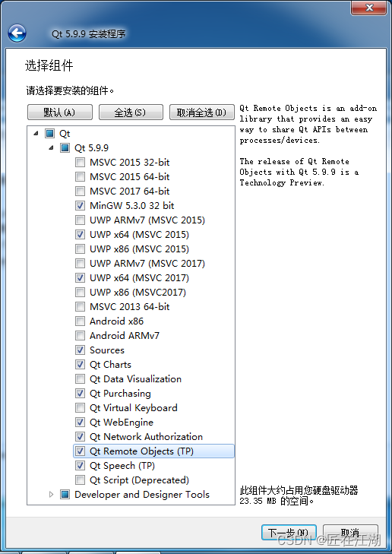Select 'Developer and Designer Tools' row label
This screenshot has width=392, height=554.
[142, 495]
